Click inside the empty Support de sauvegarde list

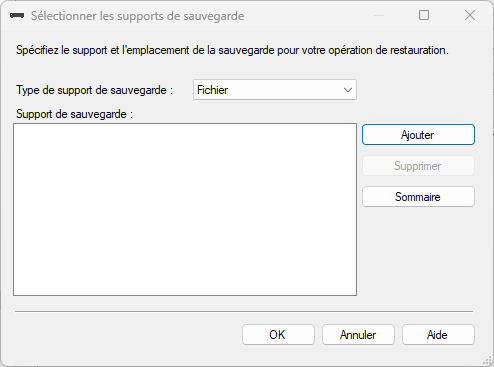tap(185, 209)
